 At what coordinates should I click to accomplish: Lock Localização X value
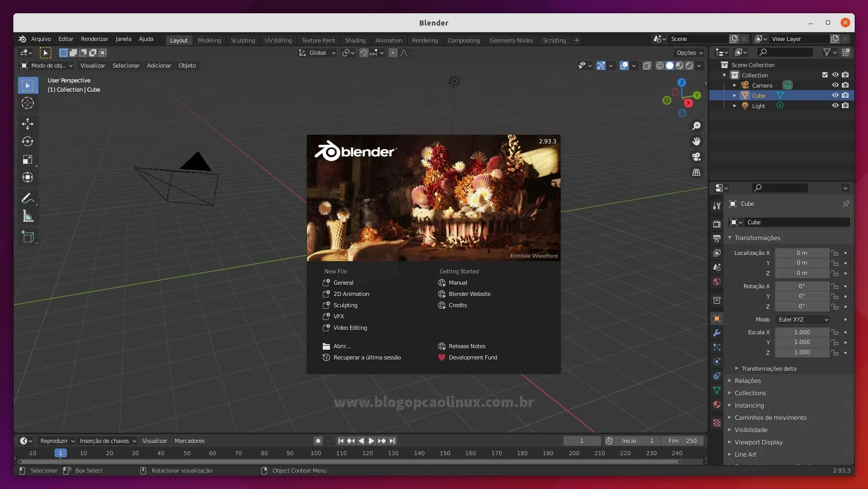pos(835,253)
